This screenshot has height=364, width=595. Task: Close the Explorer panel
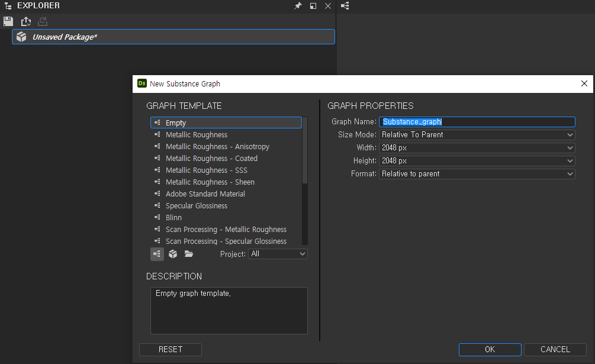click(x=328, y=6)
